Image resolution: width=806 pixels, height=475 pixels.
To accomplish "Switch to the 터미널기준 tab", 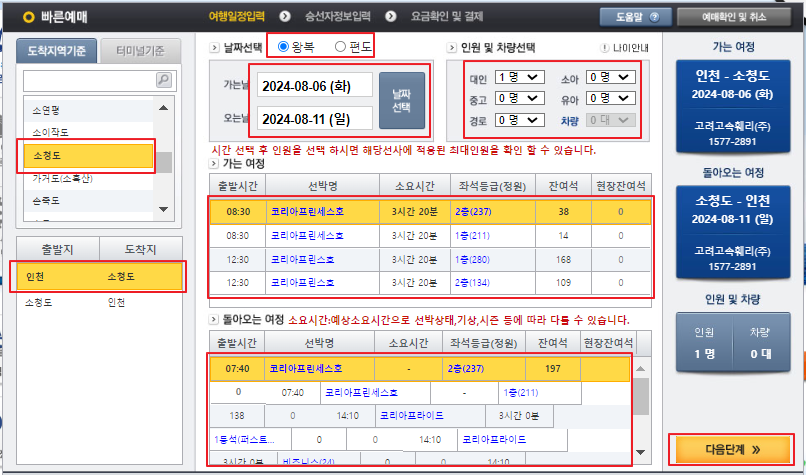I will [140, 51].
